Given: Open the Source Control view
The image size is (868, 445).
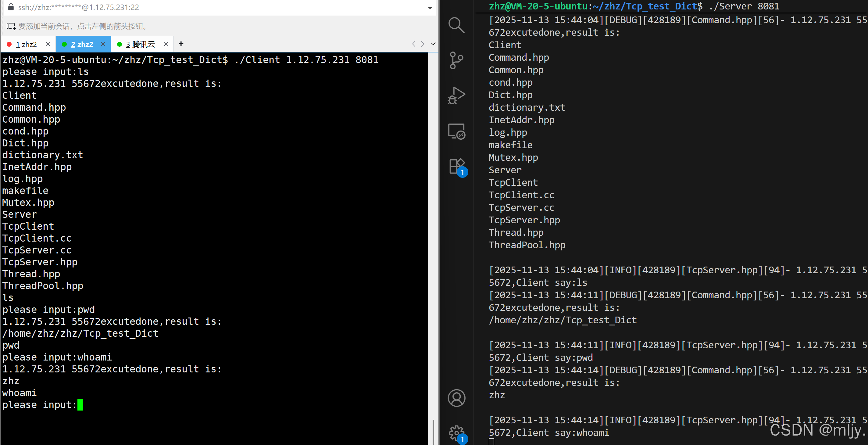Looking at the screenshot, I should 456,60.
